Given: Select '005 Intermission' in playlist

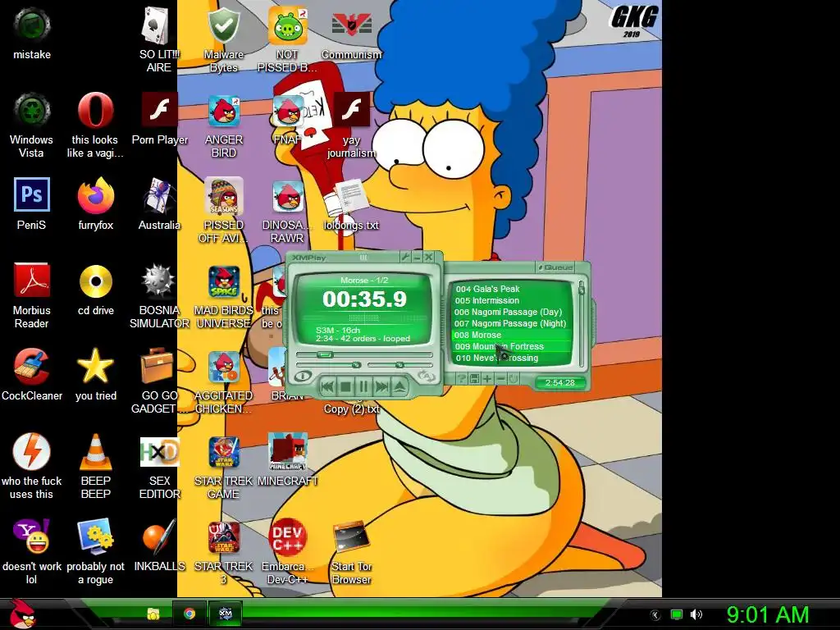Looking at the screenshot, I should 513,300.
